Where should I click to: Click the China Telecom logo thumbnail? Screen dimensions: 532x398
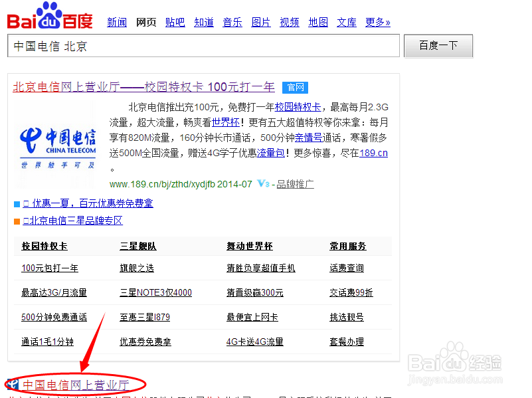tap(57, 149)
